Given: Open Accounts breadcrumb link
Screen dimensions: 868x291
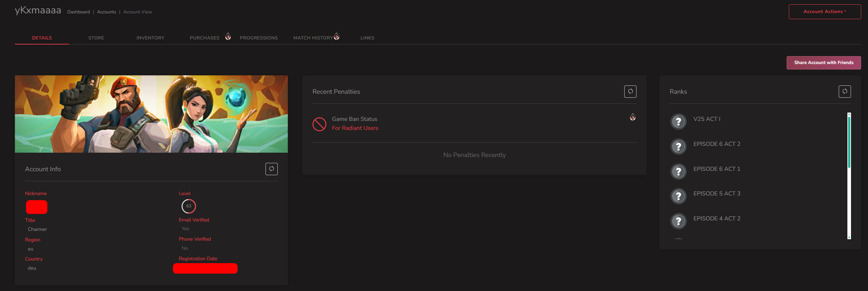Looking at the screenshot, I should pos(107,12).
